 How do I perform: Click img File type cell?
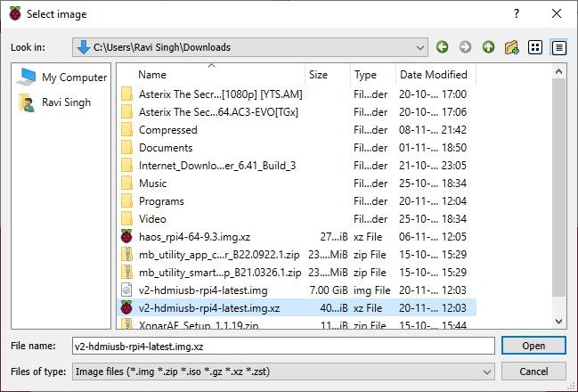(x=371, y=290)
